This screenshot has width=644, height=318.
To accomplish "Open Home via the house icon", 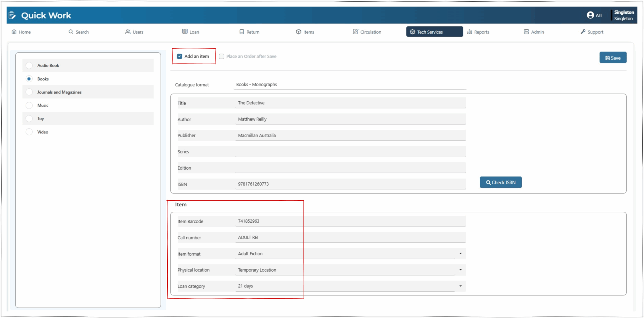I will [x=14, y=32].
